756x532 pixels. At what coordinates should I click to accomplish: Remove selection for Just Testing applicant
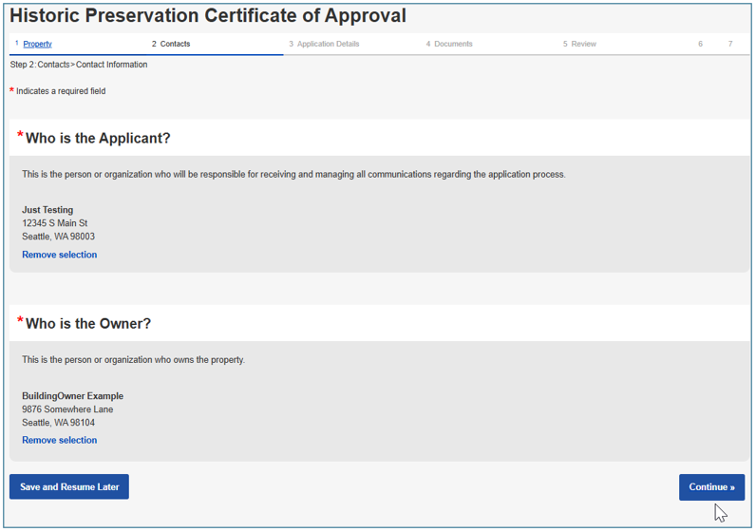coord(59,255)
